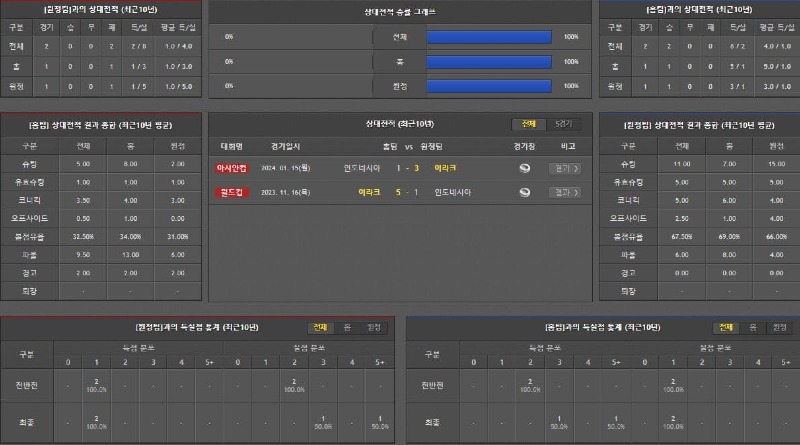Click the 비고 column header
The height and width of the screenshot is (445, 800).
click(x=568, y=146)
